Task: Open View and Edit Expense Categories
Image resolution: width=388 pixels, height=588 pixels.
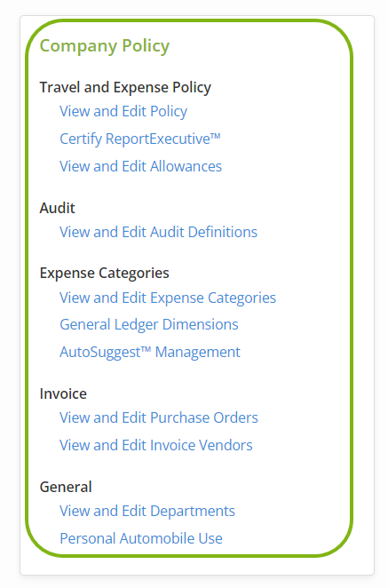Action: 168,298
